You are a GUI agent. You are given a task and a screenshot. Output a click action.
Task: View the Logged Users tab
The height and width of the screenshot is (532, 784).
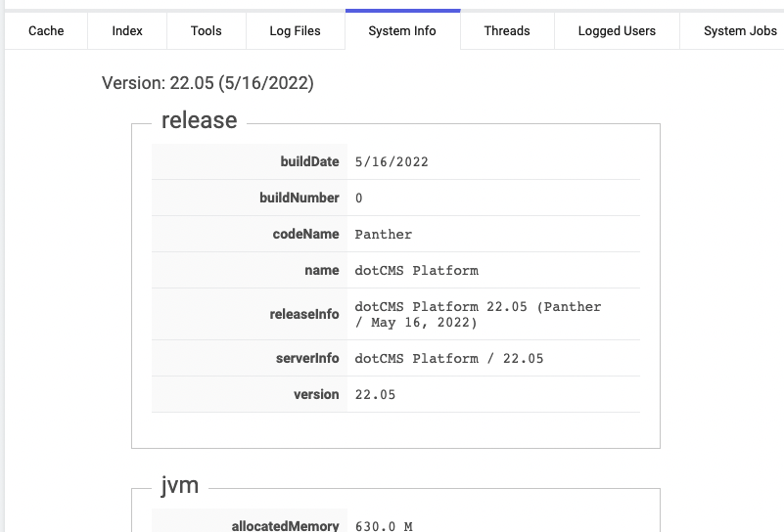(x=617, y=31)
